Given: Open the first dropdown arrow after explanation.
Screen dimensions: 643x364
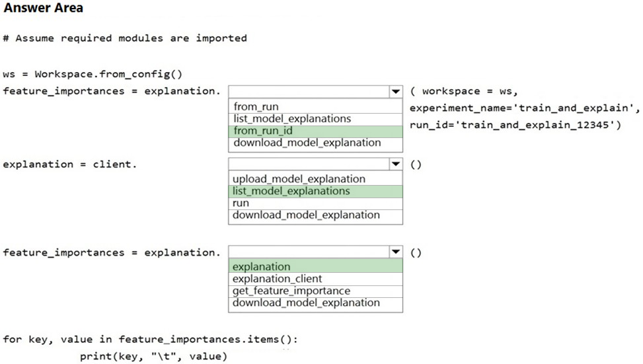Looking at the screenshot, I should (396, 91).
